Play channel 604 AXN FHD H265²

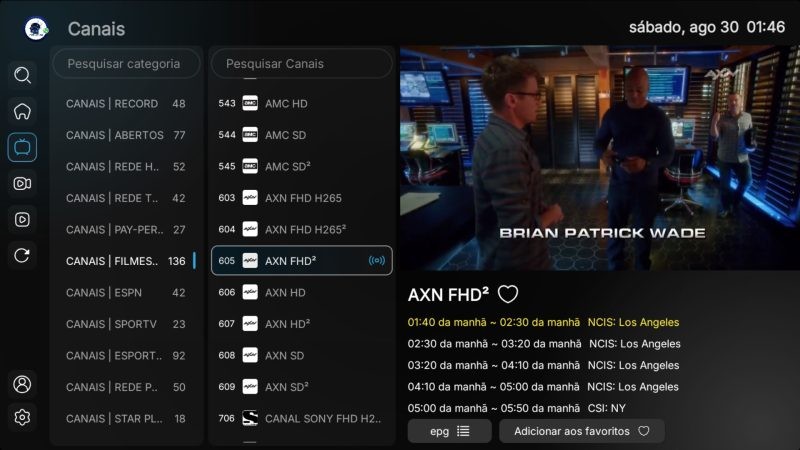302,229
